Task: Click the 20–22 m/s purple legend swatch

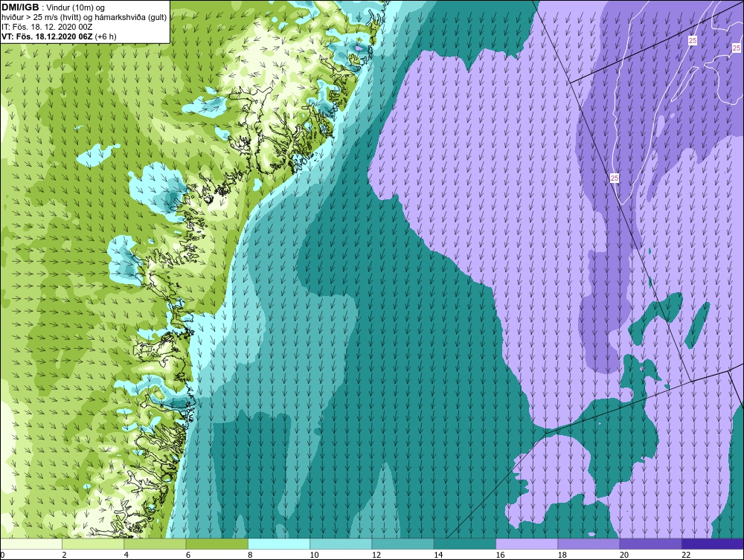Action: (650, 544)
